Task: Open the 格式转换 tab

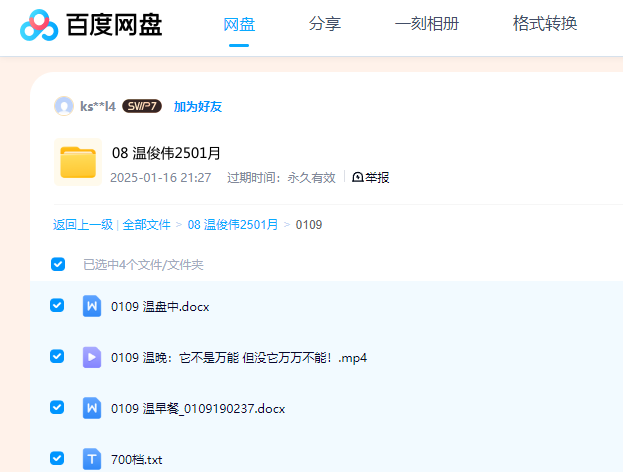Action: (545, 23)
